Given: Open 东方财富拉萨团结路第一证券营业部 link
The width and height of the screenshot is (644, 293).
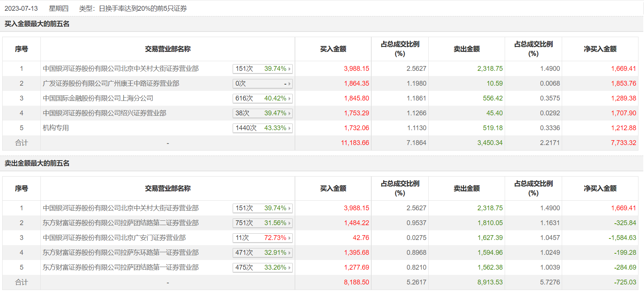Looking at the screenshot, I should [x=120, y=267].
